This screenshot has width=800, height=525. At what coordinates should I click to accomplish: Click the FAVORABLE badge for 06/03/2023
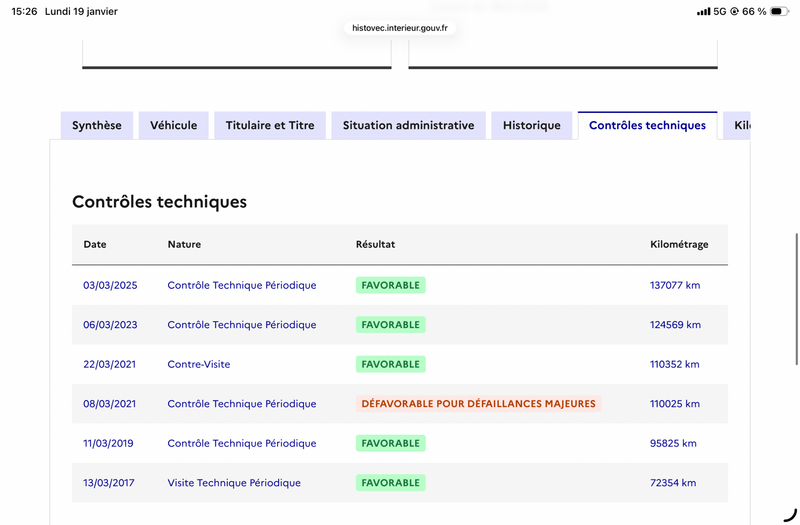click(x=390, y=325)
